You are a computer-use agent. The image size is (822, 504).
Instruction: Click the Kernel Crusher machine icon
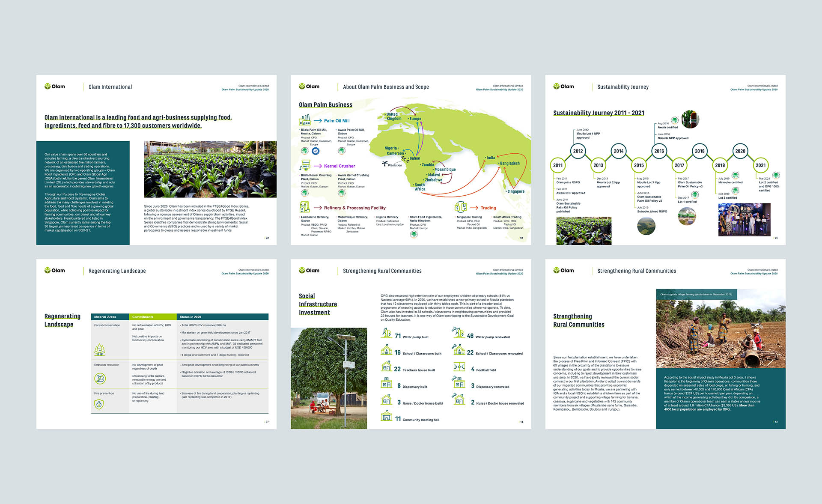click(305, 165)
